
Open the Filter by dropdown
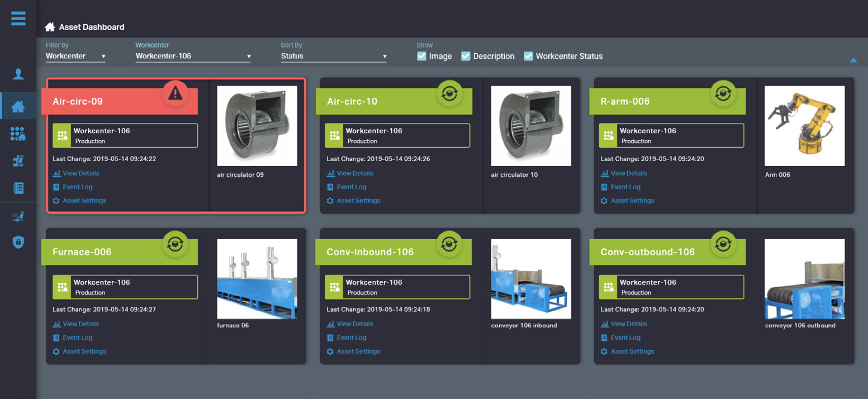[75, 57]
